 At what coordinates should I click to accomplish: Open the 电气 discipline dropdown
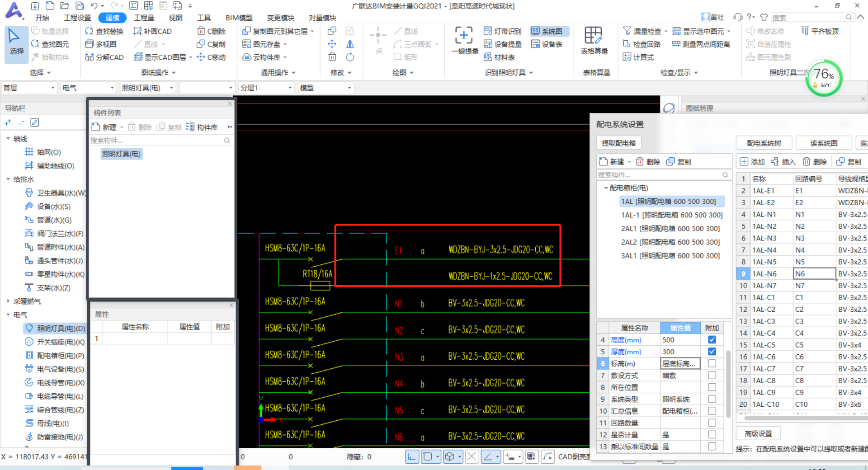pos(88,88)
